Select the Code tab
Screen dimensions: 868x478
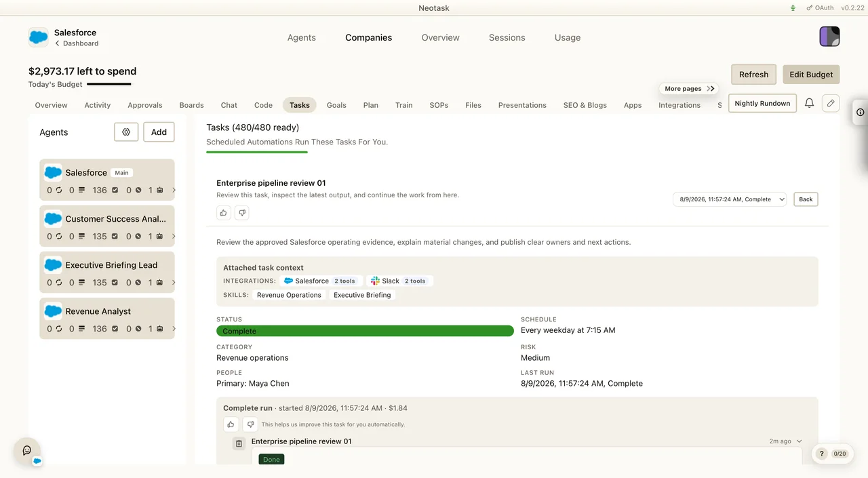click(264, 105)
